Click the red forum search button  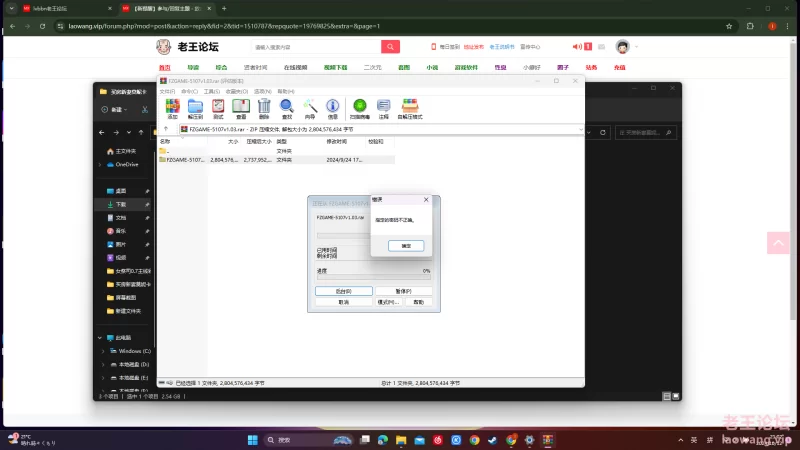[x=390, y=46]
